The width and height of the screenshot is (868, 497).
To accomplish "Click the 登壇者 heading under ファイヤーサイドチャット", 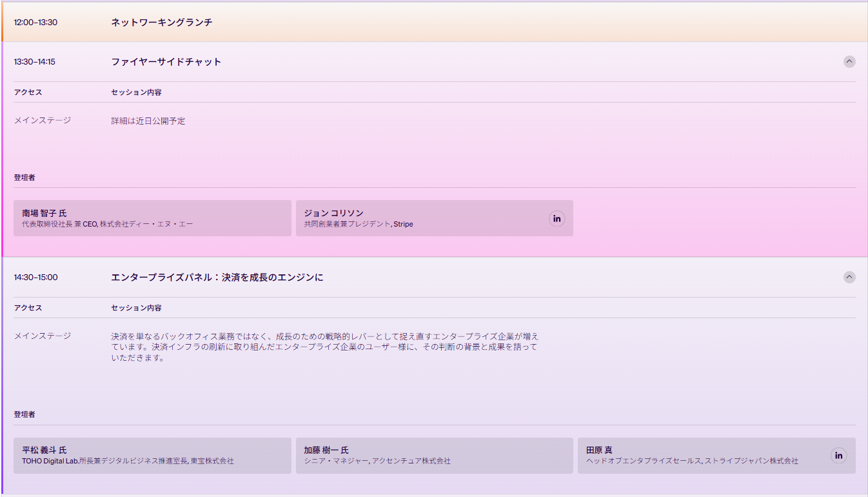I will (x=25, y=177).
